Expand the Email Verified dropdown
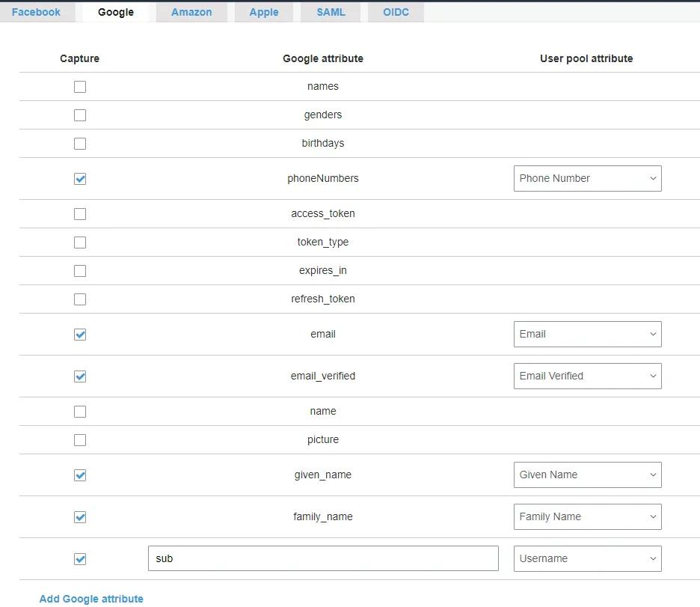The height and width of the screenshot is (607, 700). 588,376
